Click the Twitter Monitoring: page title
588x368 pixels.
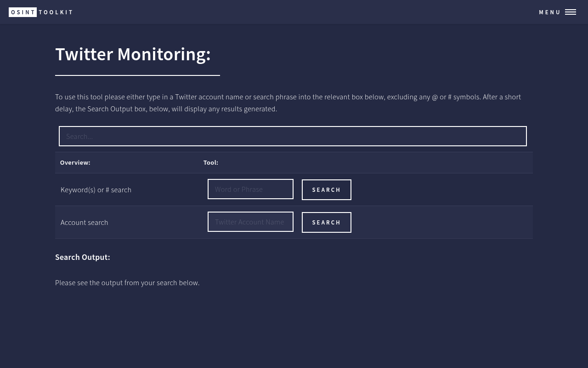coord(133,54)
